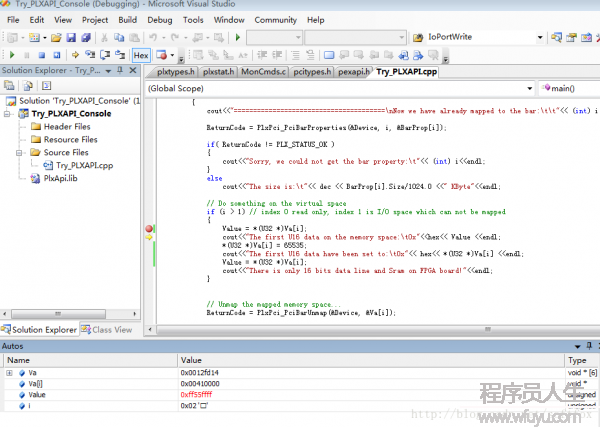Collapse the Source Files folder
Image resolution: width=600 pixels, height=427 pixels.
click(x=19, y=153)
